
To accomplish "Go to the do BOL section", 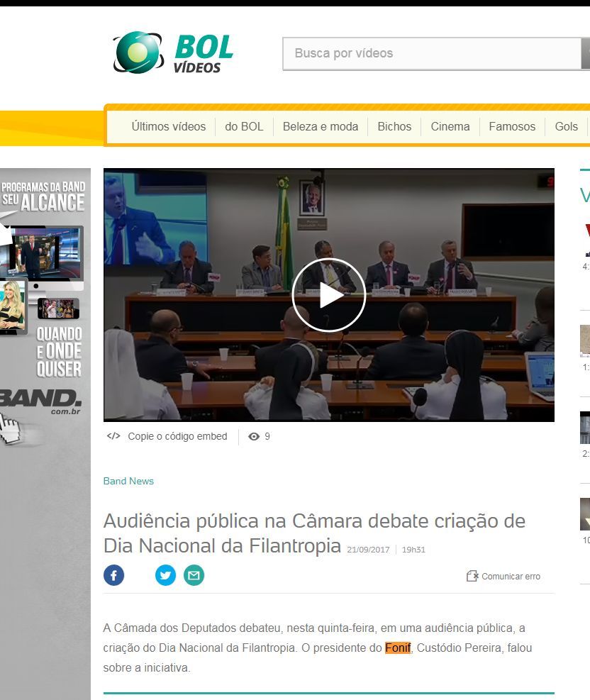I will (244, 126).
